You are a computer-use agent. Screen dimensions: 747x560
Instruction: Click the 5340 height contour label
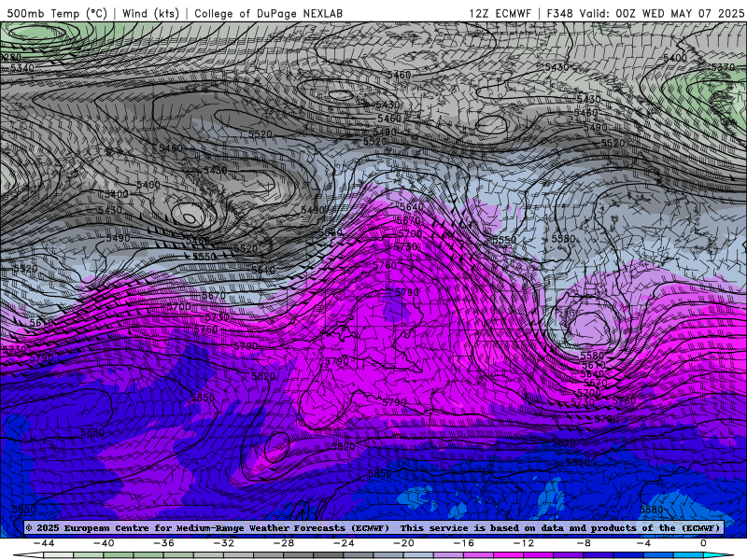click(x=22, y=68)
